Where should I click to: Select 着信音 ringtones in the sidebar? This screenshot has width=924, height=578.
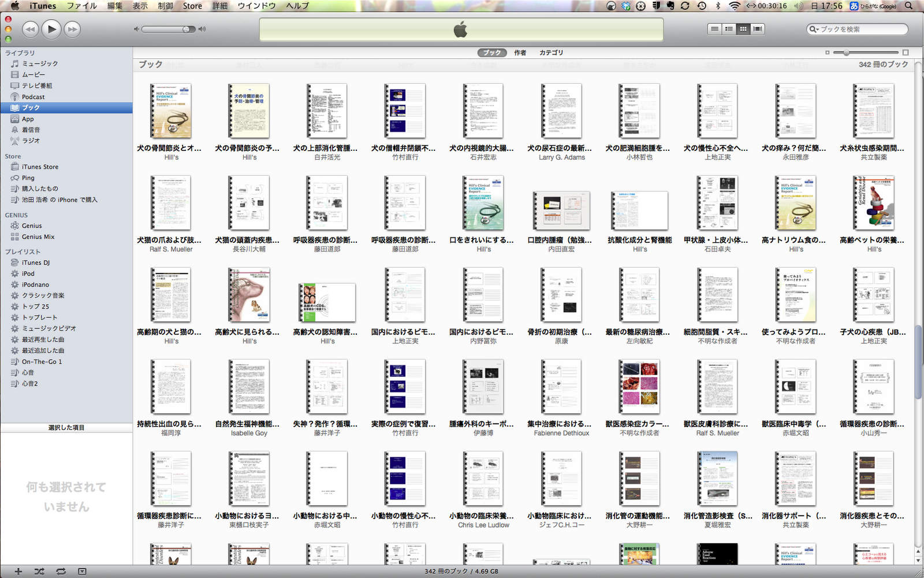tap(31, 129)
